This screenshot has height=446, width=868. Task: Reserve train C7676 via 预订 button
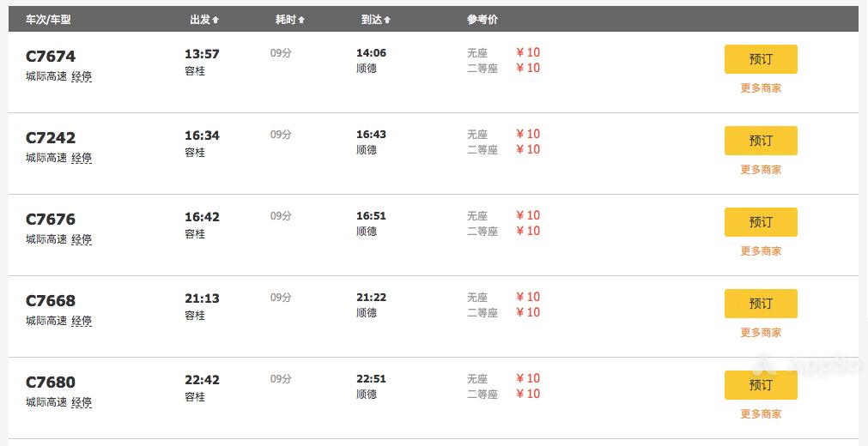(x=761, y=222)
